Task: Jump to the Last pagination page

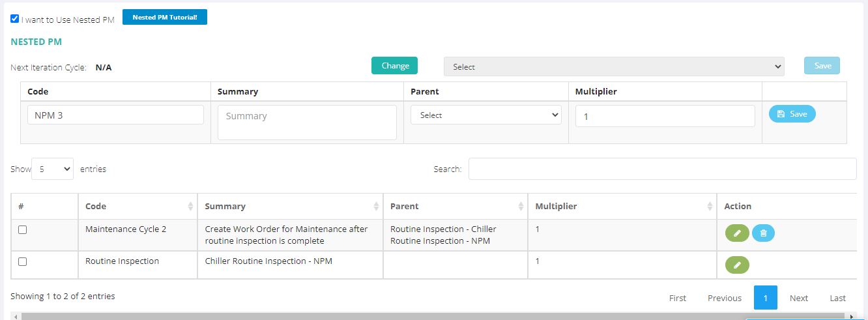Action: (x=837, y=298)
